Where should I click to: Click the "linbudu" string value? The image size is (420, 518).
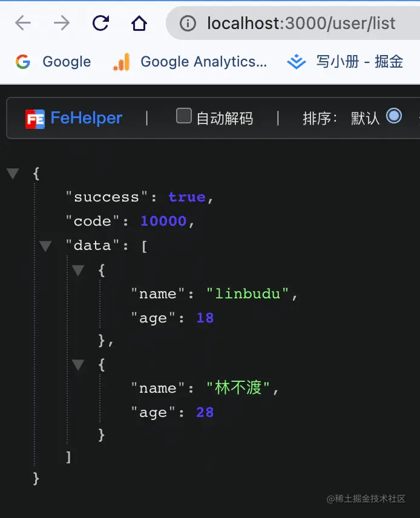tap(248, 293)
